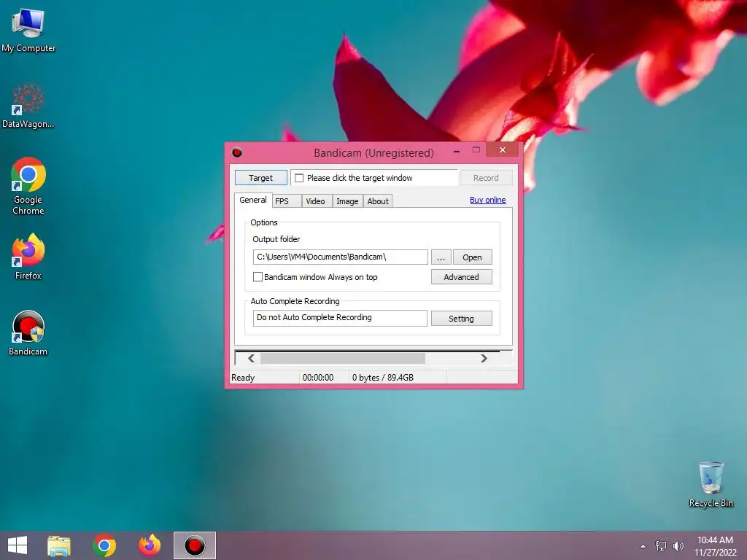
Task: Open Advanced options
Action: (x=461, y=276)
